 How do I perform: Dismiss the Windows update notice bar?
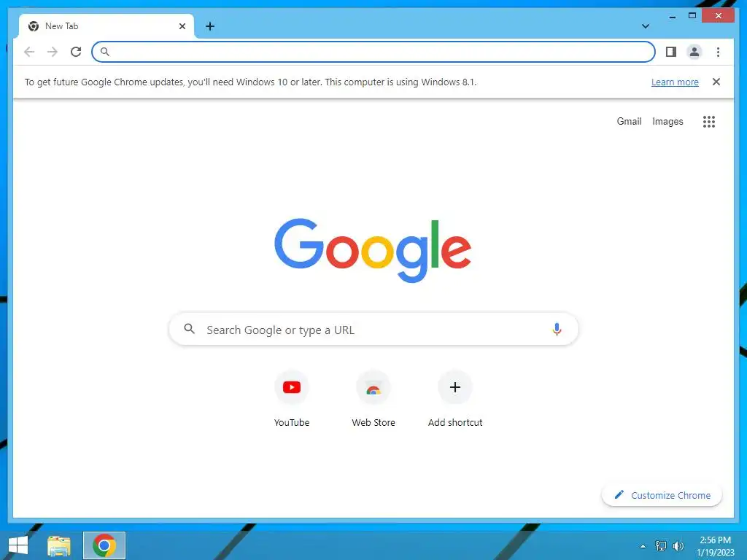[x=716, y=82]
